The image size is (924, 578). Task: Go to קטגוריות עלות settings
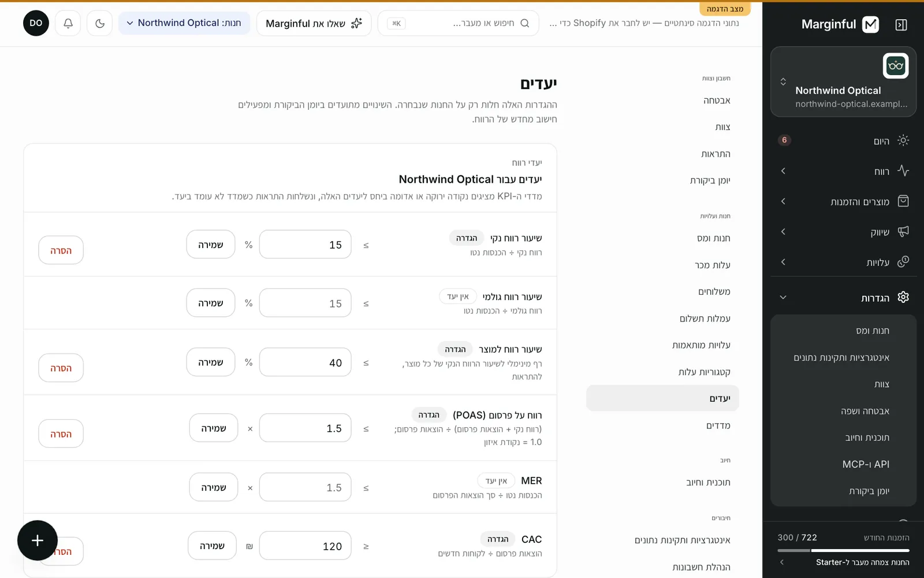[662, 372]
